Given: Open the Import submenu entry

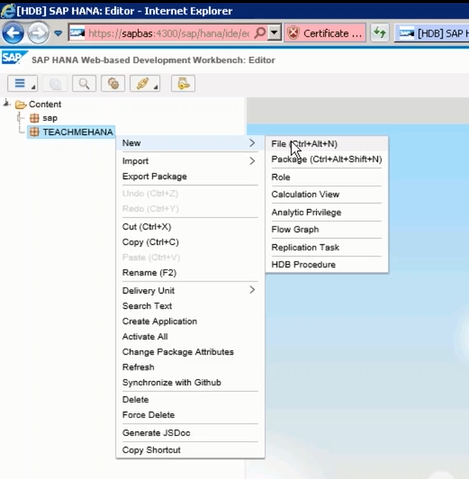Looking at the screenshot, I should tap(190, 161).
